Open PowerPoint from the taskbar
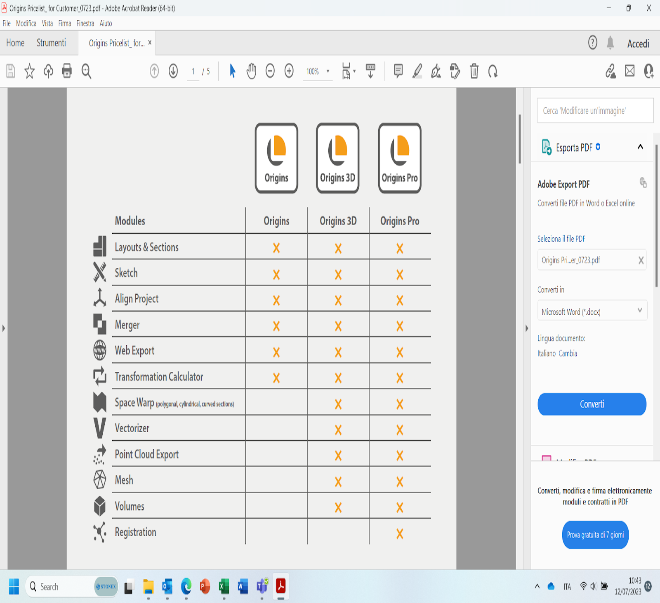This screenshot has height=603, width=660. click(205, 586)
